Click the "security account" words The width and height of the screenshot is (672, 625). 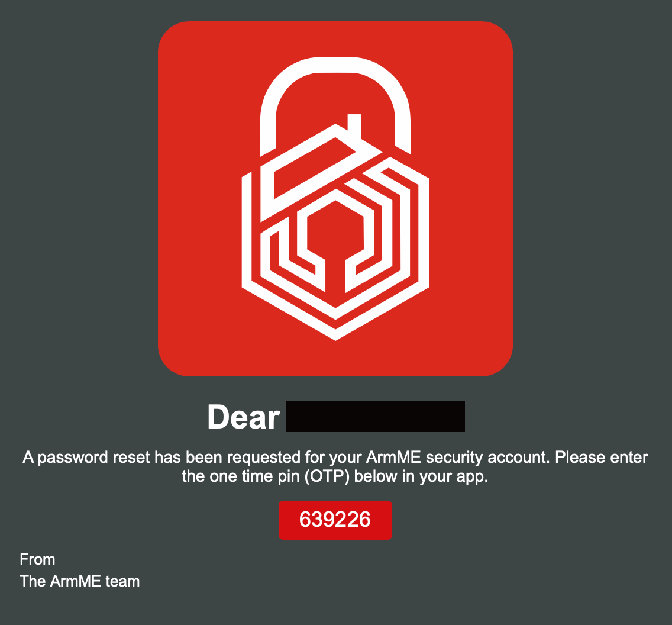(487, 458)
